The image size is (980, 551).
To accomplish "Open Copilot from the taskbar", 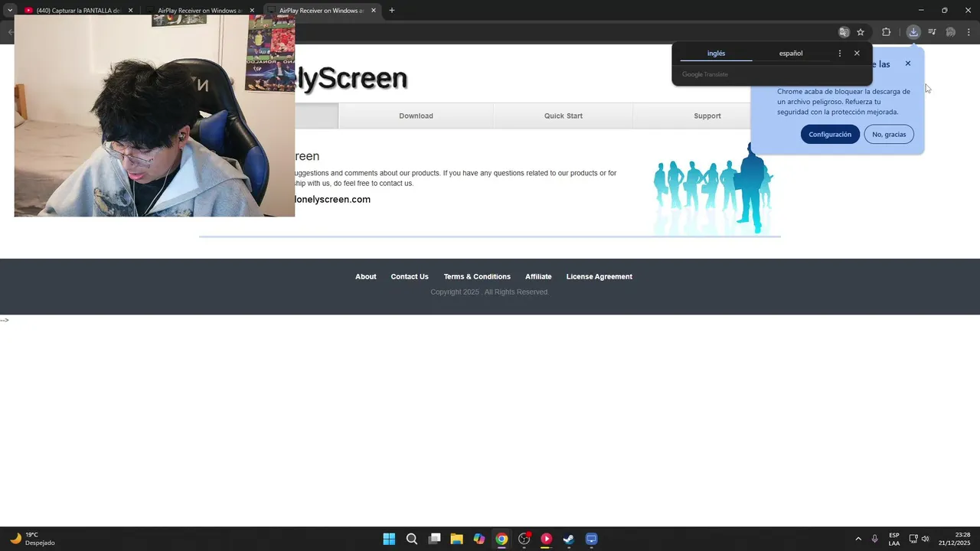I will click(x=479, y=539).
